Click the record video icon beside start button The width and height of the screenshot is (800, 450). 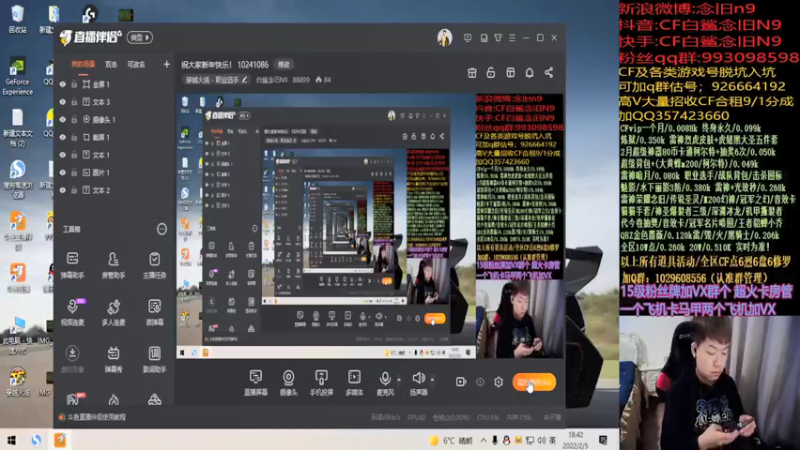coord(461,382)
